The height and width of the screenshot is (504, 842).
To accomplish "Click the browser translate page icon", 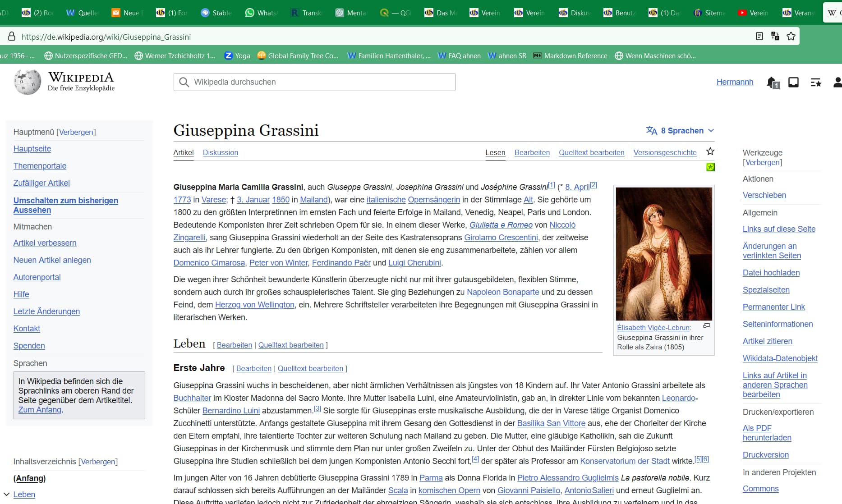I will click(x=775, y=36).
